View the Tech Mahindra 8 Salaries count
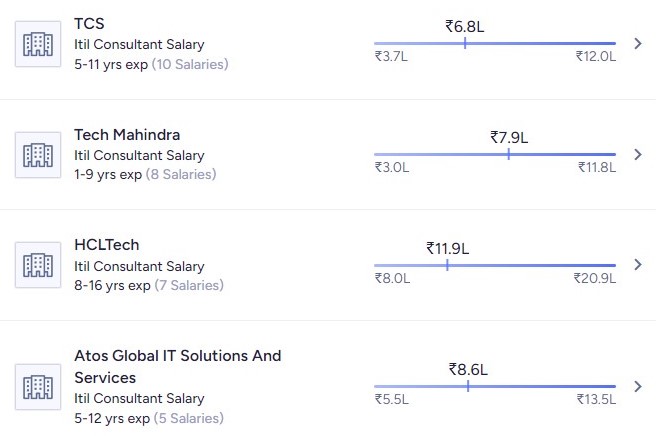 click(181, 175)
